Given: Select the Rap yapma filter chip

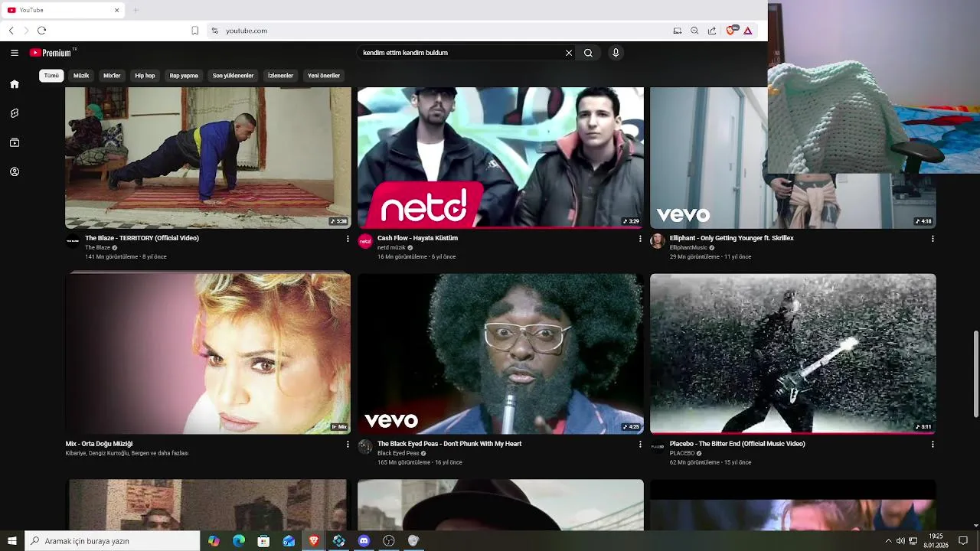Looking at the screenshot, I should (184, 76).
